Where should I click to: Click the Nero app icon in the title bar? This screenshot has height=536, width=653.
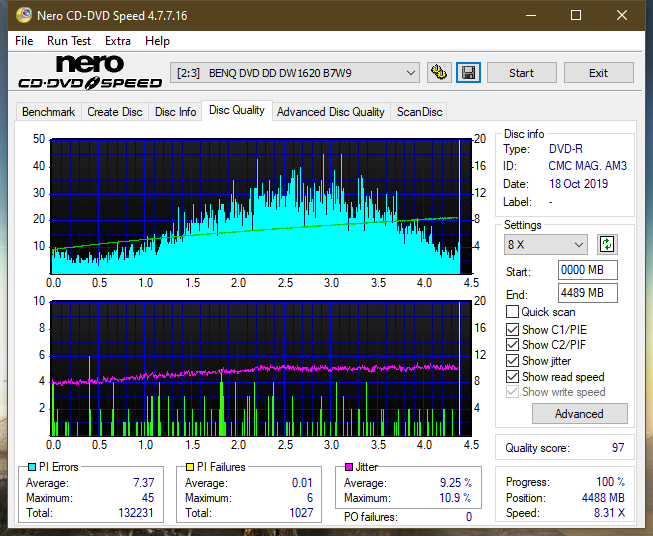point(24,15)
